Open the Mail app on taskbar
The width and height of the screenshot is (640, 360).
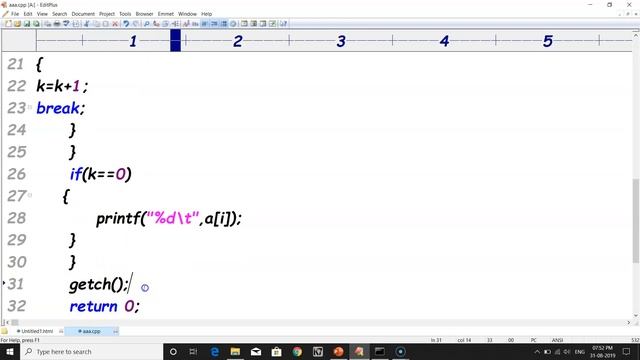click(256, 351)
